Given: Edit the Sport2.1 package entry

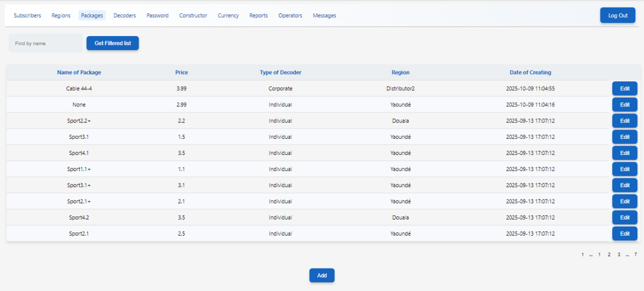Looking at the screenshot, I should pos(624,234).
